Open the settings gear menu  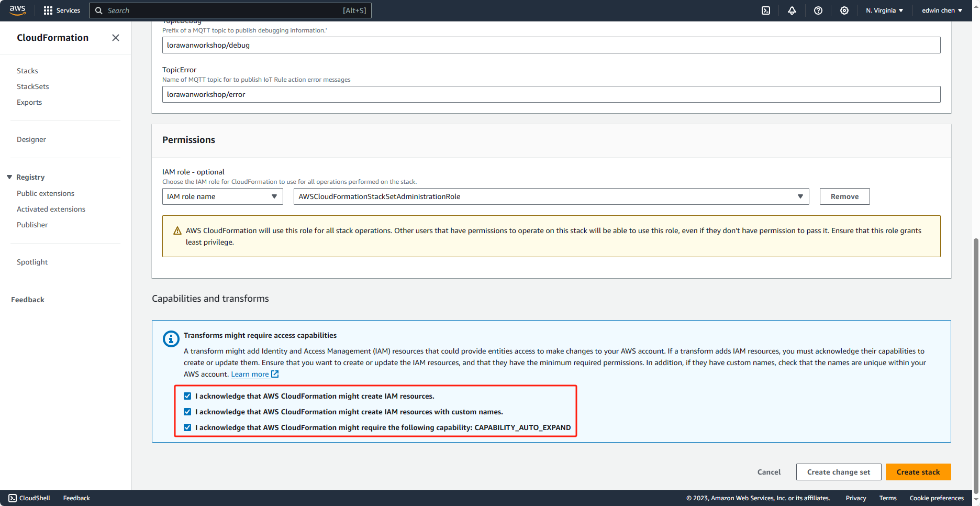coord(844,10)
